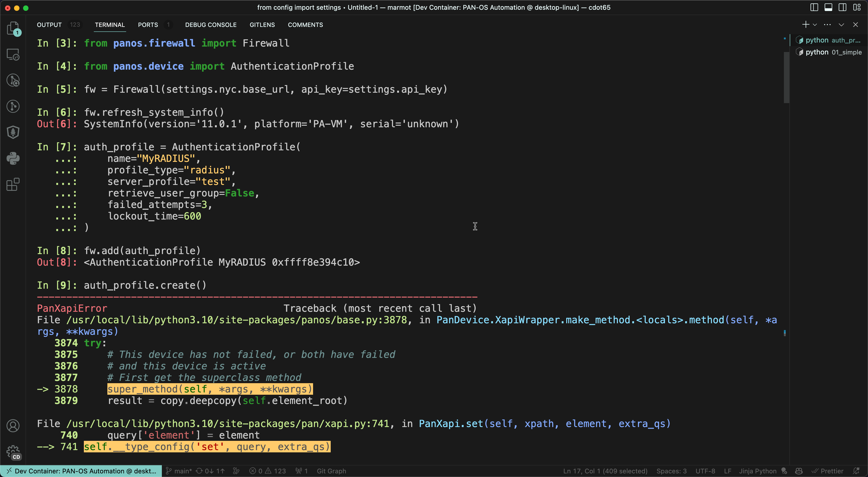Image resolution: width=868 pixels, height=477 pixels.
Task: Open the Remote Explorer icon in sidebar
Action: (x=13, y=54)
